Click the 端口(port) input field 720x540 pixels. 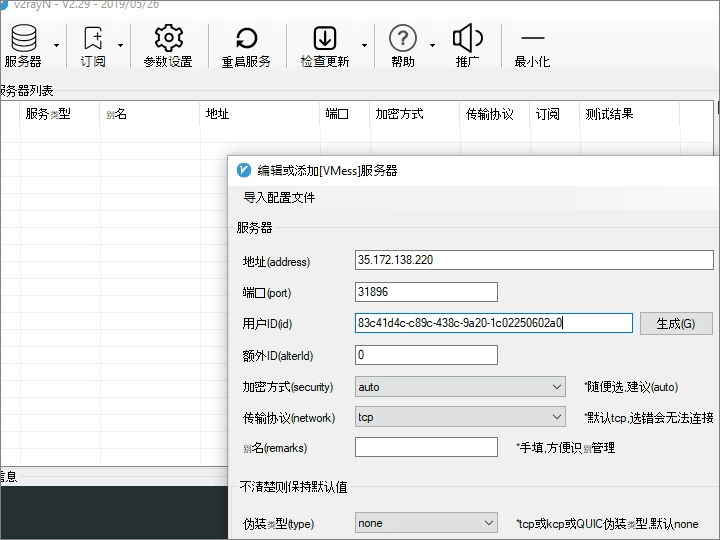click(426, 292)
